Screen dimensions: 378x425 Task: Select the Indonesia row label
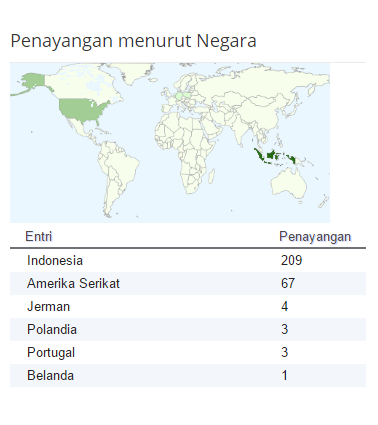point(55,260)
